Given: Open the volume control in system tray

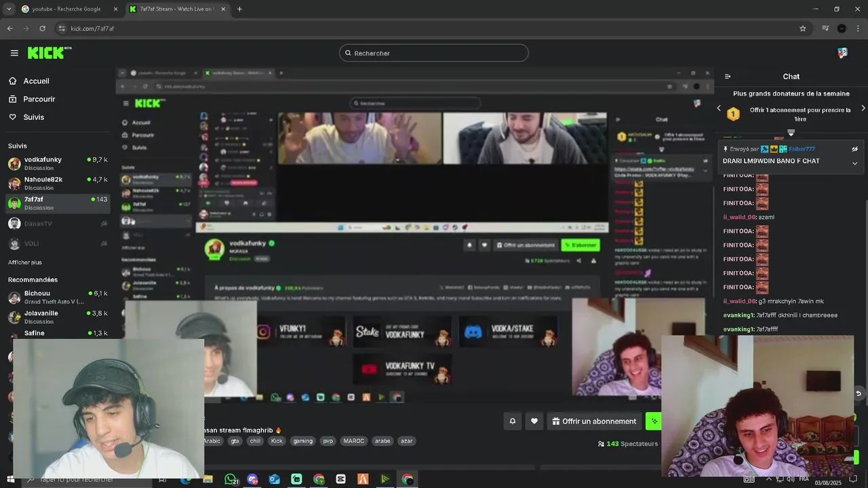Looking at the screenshot, I should point(791,479).
